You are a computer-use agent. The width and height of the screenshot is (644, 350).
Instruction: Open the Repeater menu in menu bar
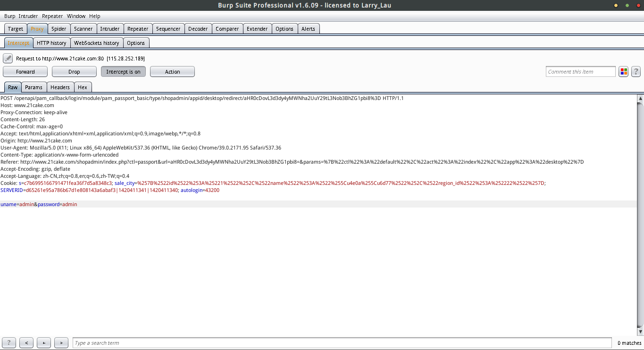click(52, 16)
